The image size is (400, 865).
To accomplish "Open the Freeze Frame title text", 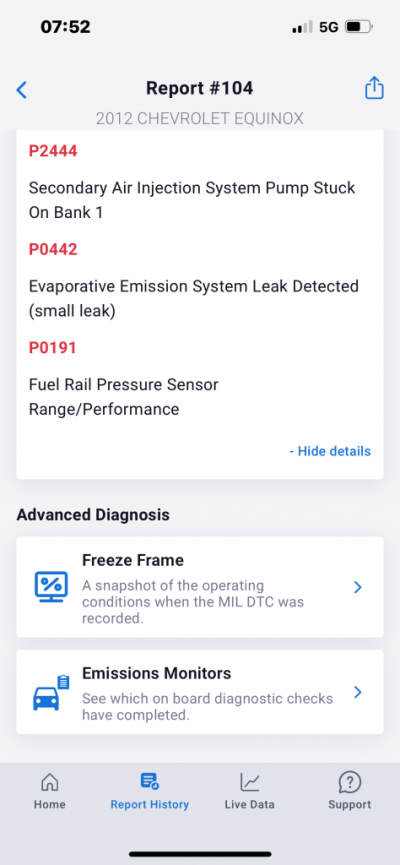I will (x=133, y=560).
